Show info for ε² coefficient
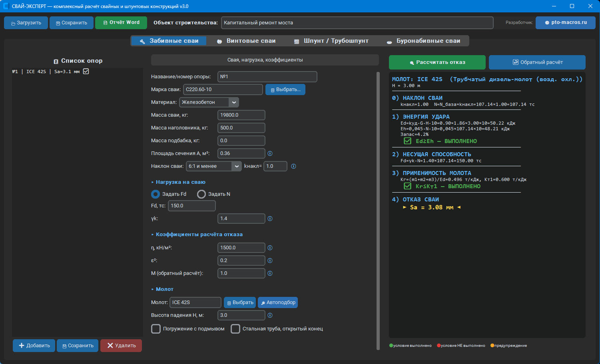This screenshot has height=364, width=600. (x=270, y=261)
